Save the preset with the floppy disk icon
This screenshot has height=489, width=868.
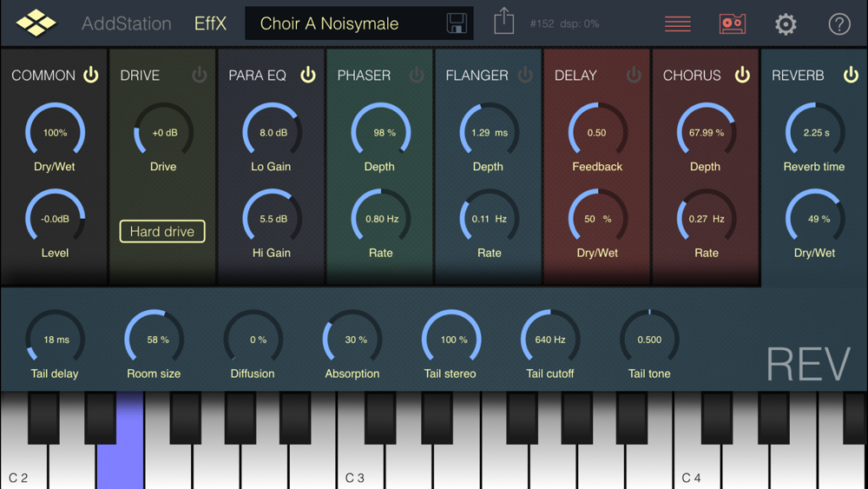(x=457, y=23)
